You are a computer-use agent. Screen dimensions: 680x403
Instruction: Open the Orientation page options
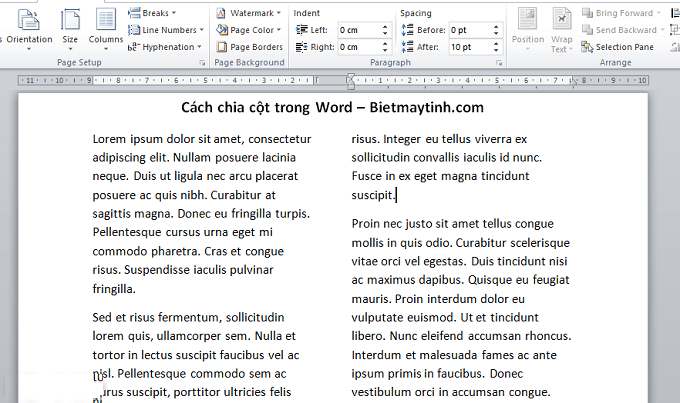pos(29,29)
